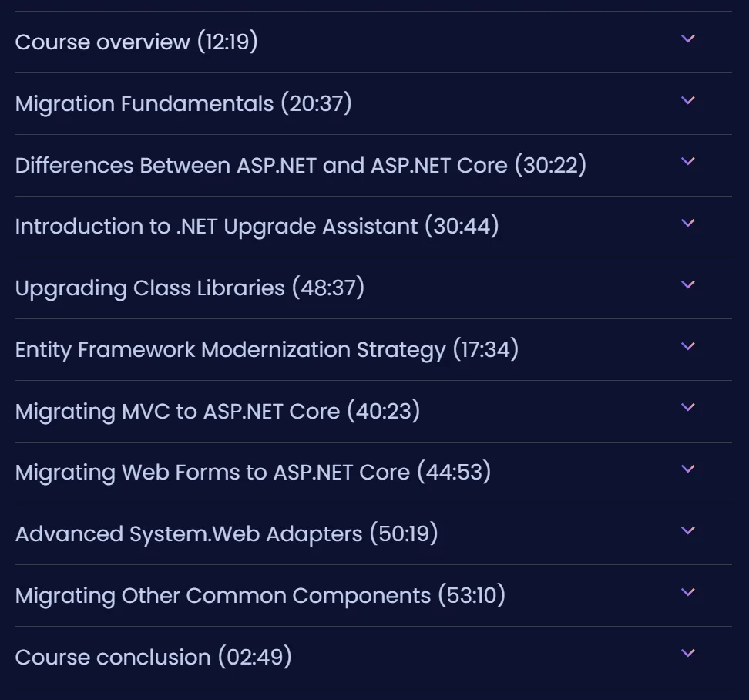Click chevron for Entity Framework Modernization Strategy
The width and height of the screenshot is (749, 700).
tap(687, 346)
